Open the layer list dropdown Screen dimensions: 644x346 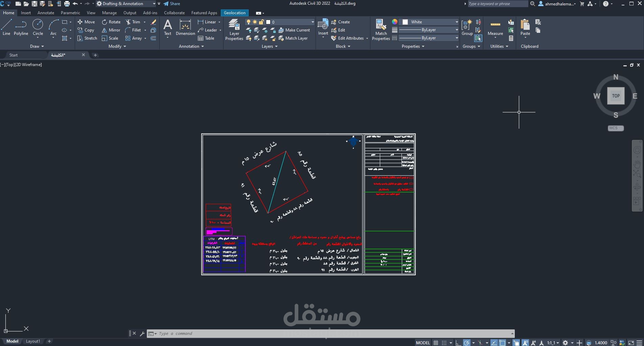click(x=313, y=22)
